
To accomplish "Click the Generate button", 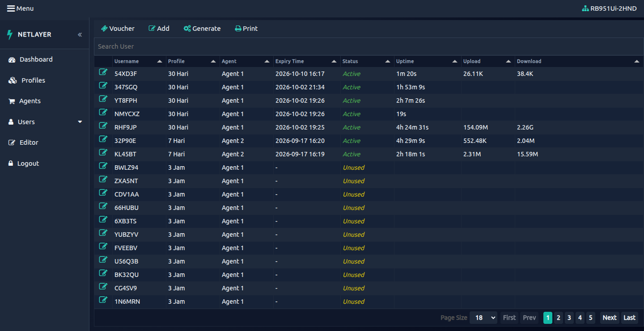I will click(x=202, y=29).
